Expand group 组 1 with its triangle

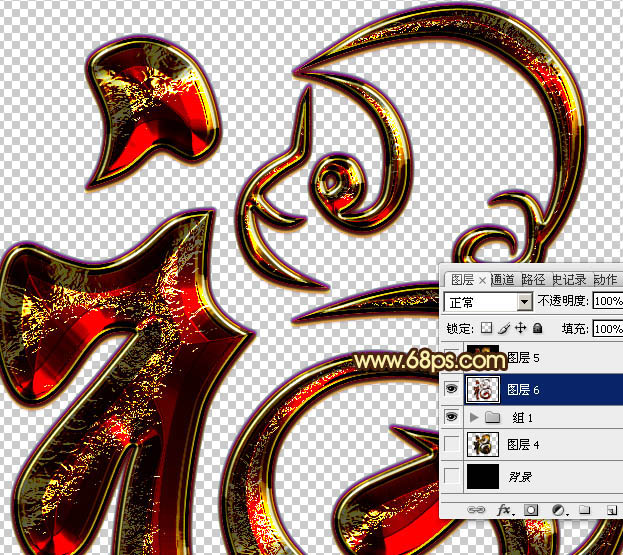(473, 417)
